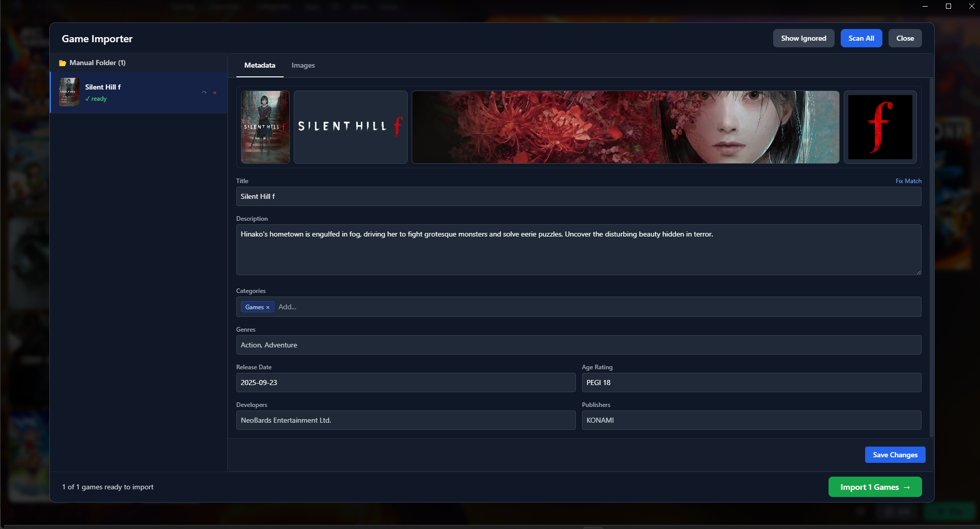Select the Silent Hill f box art thumbnail
Screen dimensions: 980x529
coord(265,127)
